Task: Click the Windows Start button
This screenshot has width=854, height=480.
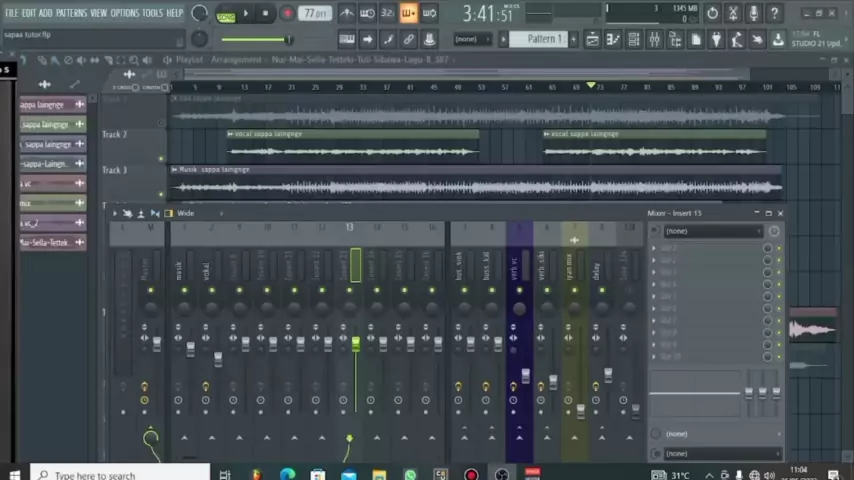Action: click(14, 474)
